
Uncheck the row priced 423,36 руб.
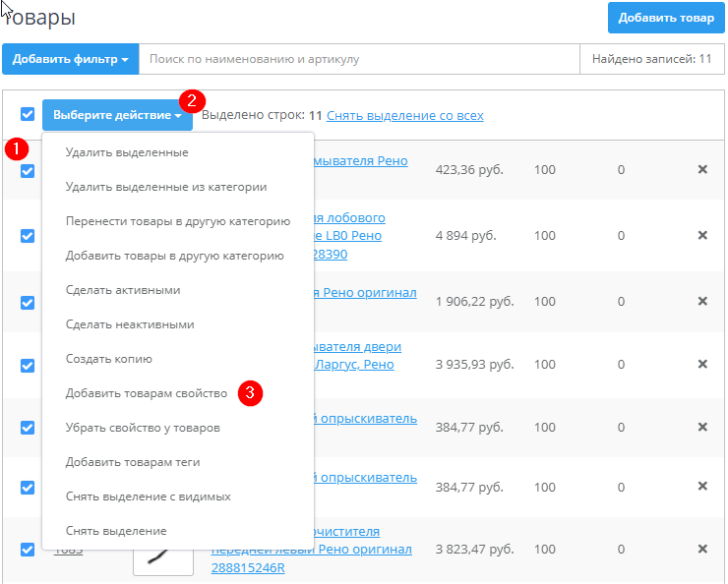point(28,171)
